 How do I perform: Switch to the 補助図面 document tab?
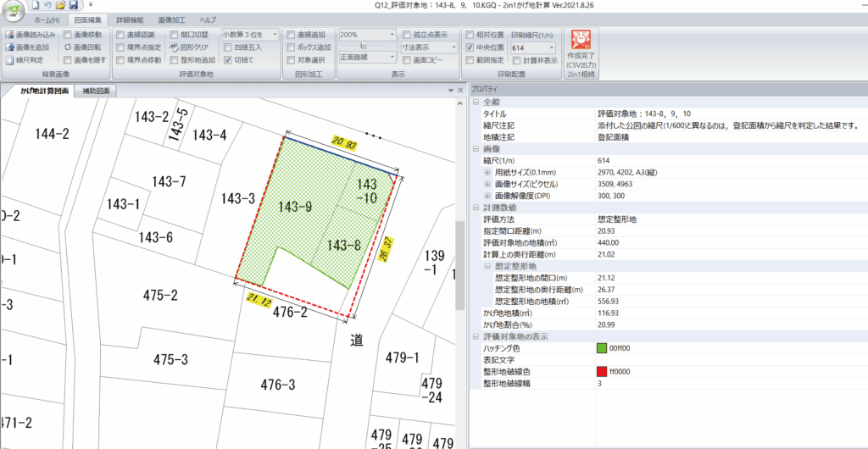click(x=94, y=91)
